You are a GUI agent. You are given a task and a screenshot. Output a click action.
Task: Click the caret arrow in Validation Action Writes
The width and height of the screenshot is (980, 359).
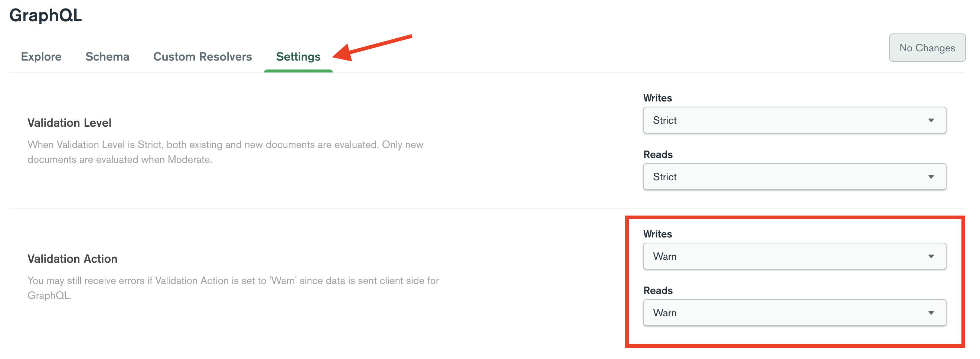[931, 256]
